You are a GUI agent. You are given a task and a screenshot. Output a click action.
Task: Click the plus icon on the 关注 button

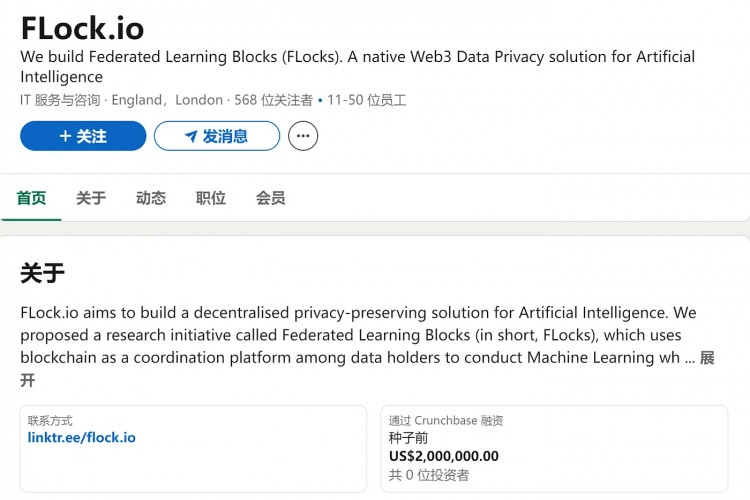pyautogui.click(x=65, y=136)
